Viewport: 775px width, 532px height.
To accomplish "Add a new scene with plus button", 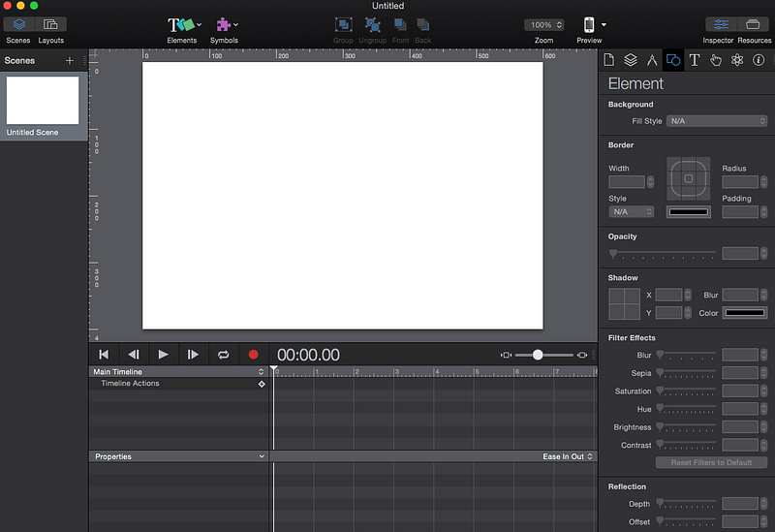I will [70, 60].
